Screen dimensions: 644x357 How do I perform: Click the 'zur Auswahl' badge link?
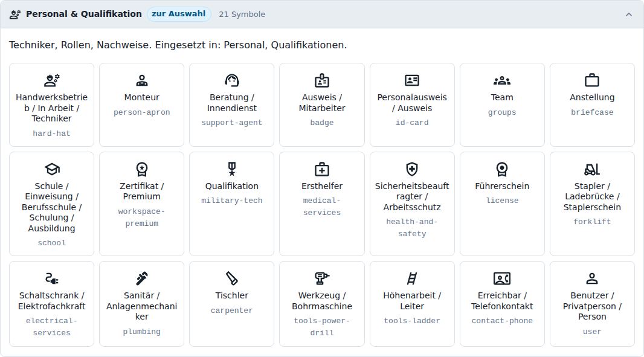tap(179, 14)
